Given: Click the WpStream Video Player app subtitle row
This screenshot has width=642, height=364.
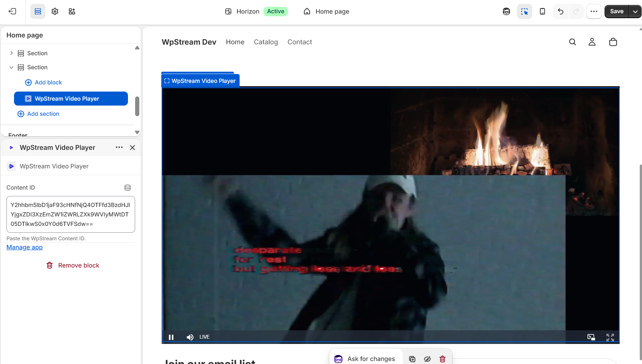Looking at the screenshot, I should [71, 166].
